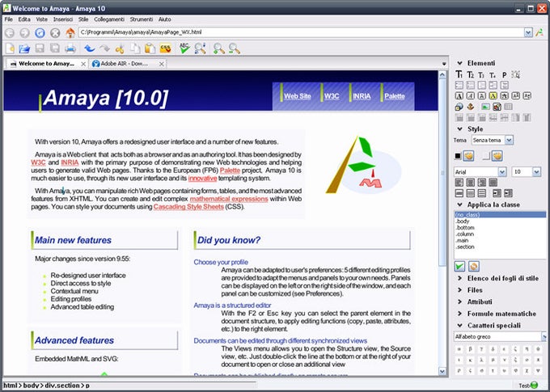Open the Tema dropdown
550x392 pixels.
[509, 141]
